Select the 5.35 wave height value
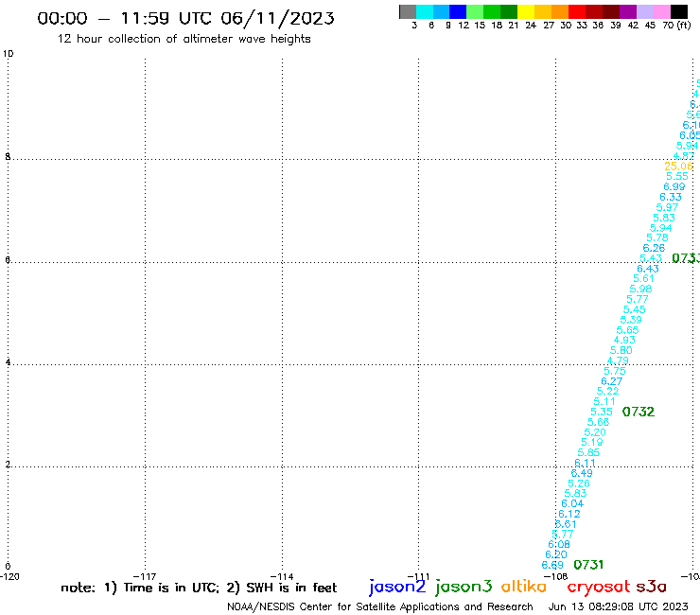700x615 pixels. (602, 412)
